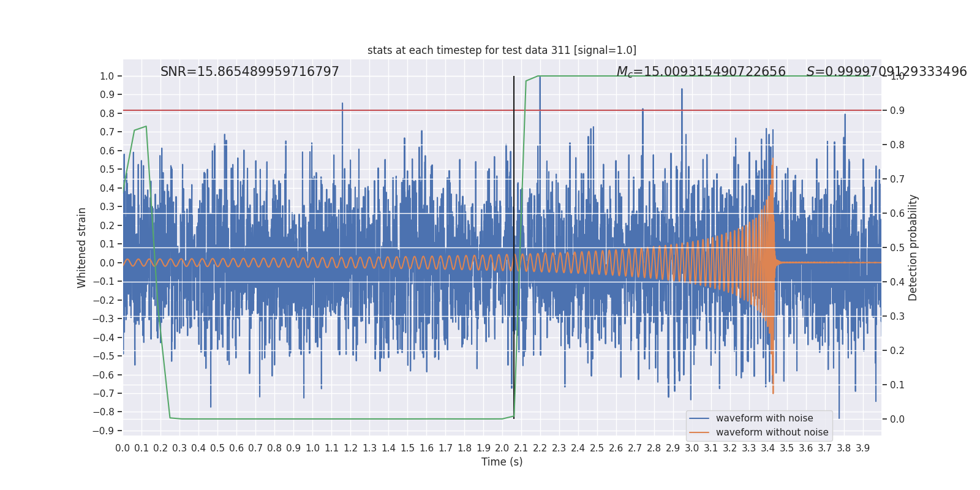
Task: Select the whitened strain tick label −0.1
Action: click(104, 281)
